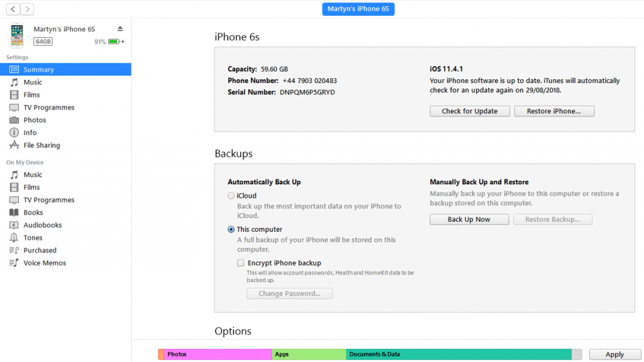644x362 pixels.
Task: Click the Purchased playlist icon
Action: coord(14,250)
